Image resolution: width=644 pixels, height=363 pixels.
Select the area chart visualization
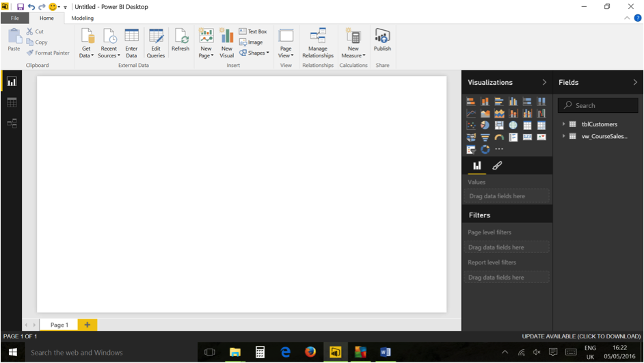[485, 113]
